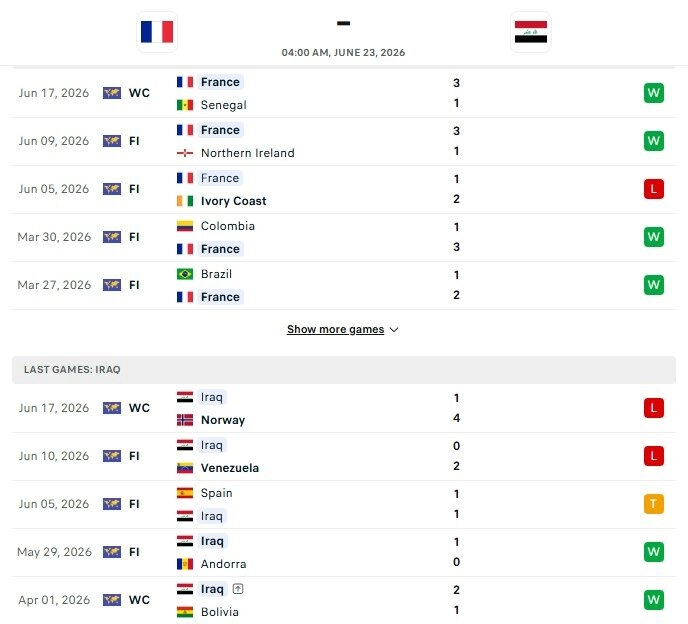This screenshot has width=688, height=624.
Task: Click the Iraq flag in the match header
Action: click(530, 32)
